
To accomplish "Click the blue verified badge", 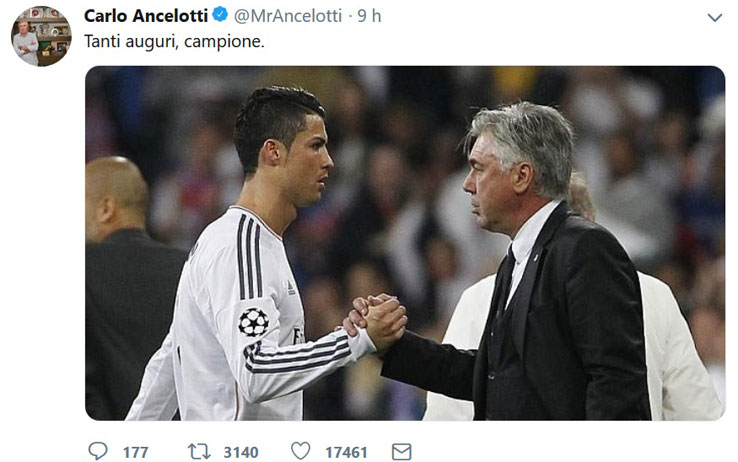I will click(x=220, y=15).
